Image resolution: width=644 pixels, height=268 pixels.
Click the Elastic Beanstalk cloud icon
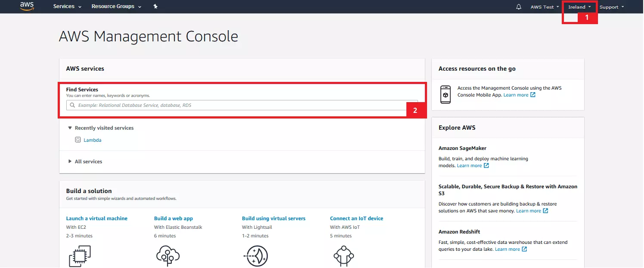[x=167, y=256]
